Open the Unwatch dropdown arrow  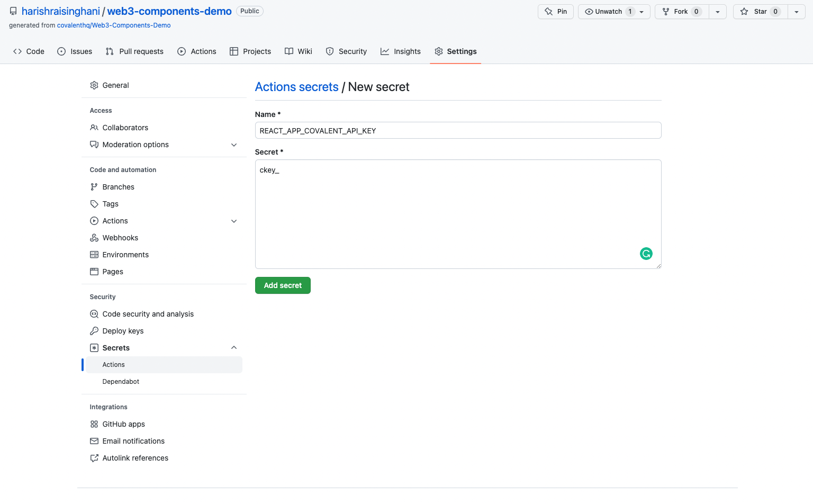pos(642,12)
